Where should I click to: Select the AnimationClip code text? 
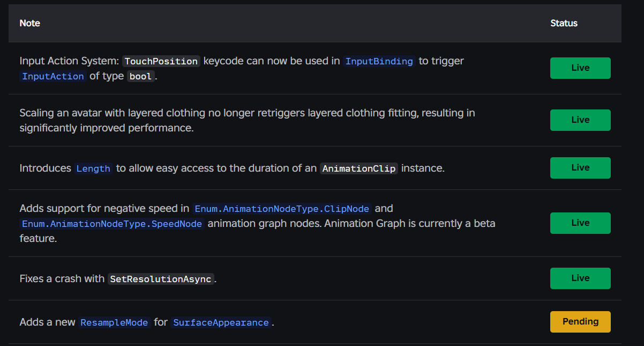(x=359, y=168)
